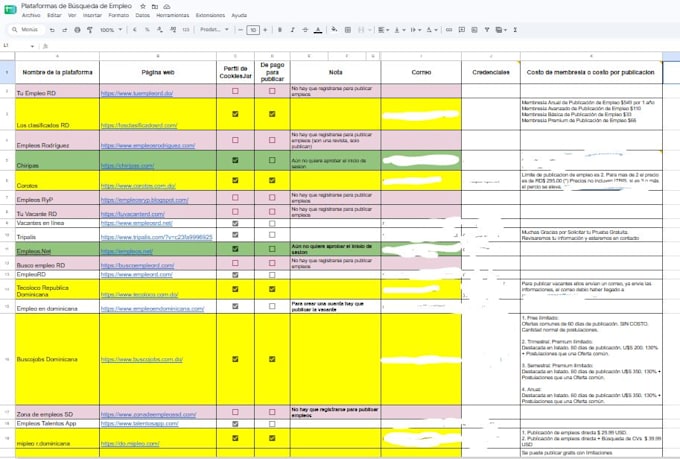Check the cloud save status icon
Viewport: 680px width, 459px height.
point(167,7)
